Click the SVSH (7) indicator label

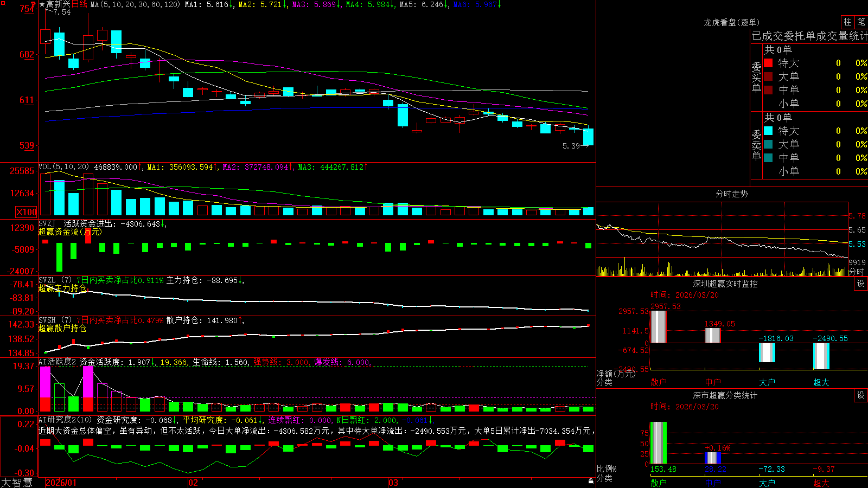[55, 320]
